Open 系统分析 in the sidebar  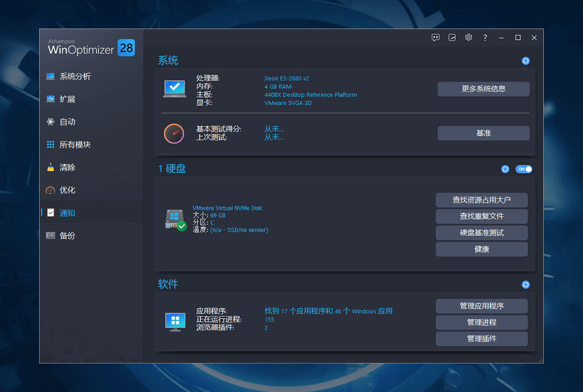91,77
